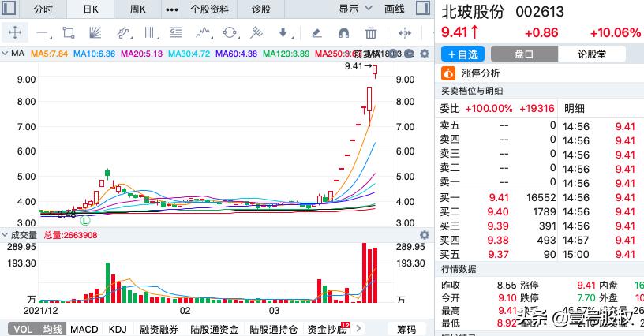Image resolution: width=644 pixels, height=336 pixels.
Task: Toggle the magnet snap tool
Action: [x=343, y=33]
